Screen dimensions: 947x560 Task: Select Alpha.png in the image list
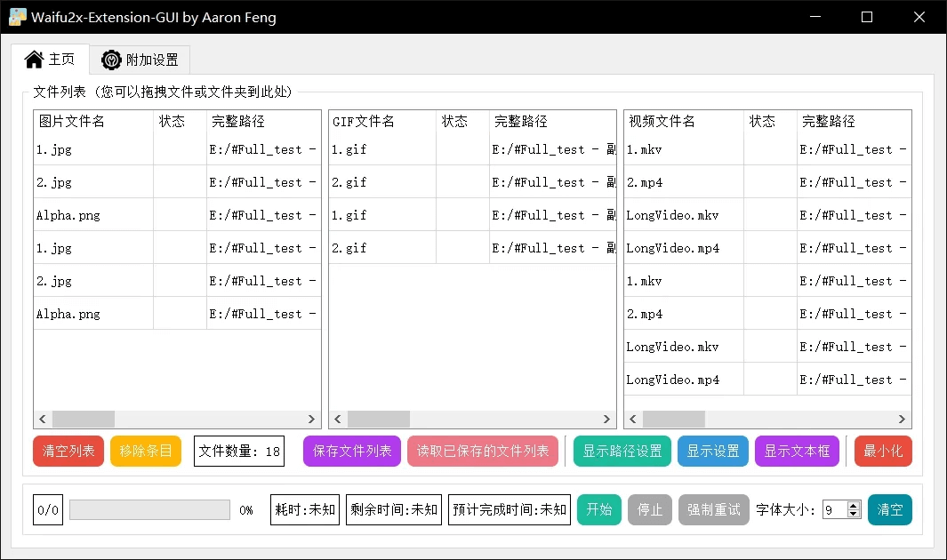[68, 215]
